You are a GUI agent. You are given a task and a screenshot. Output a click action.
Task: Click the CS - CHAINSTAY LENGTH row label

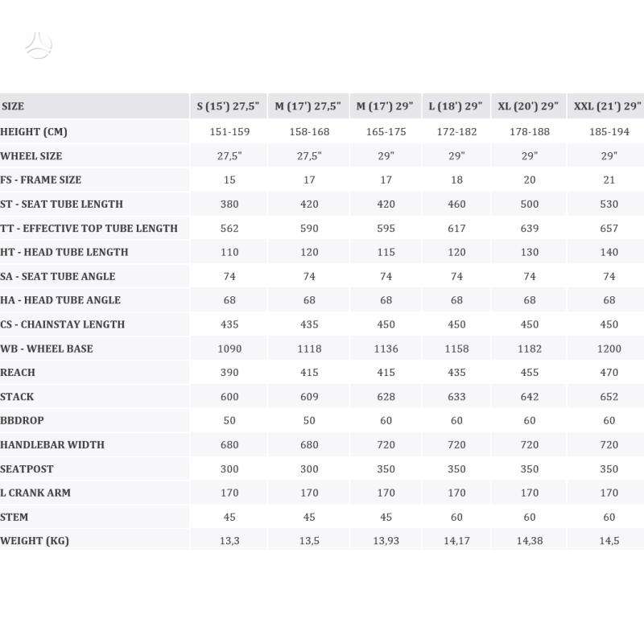[x=63, y=324]
